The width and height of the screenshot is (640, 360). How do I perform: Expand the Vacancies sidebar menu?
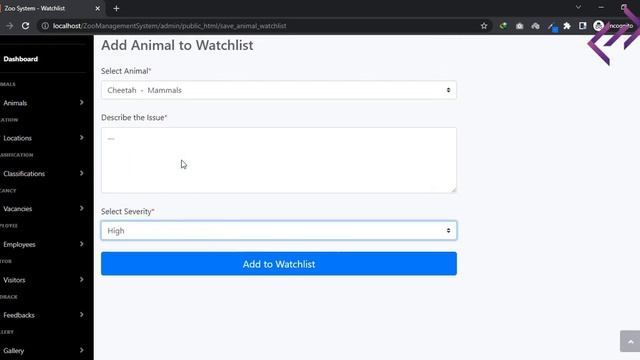(x=43, y=209)
